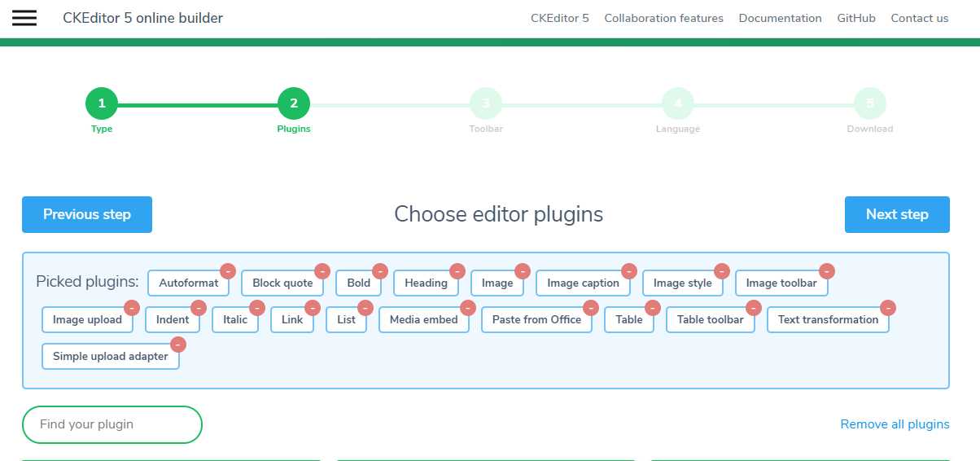Click the CKEditor 5 online builder title
Image resolution: width=980 pixels, height=461 pixels.
142,18
